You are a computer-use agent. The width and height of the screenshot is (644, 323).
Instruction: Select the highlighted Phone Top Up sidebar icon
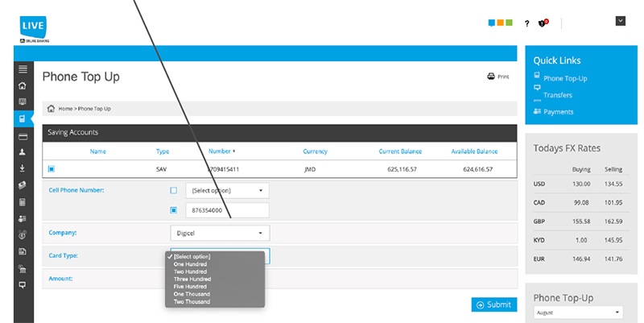pyautogui.click(x=23, y=118)
